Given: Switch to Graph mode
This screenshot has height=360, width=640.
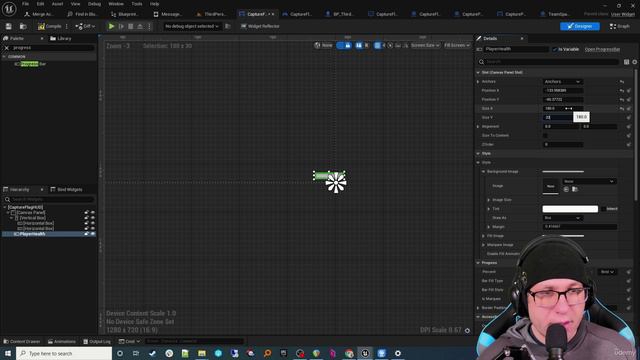Looking at the screenshot, I should [x=620, y=26].
